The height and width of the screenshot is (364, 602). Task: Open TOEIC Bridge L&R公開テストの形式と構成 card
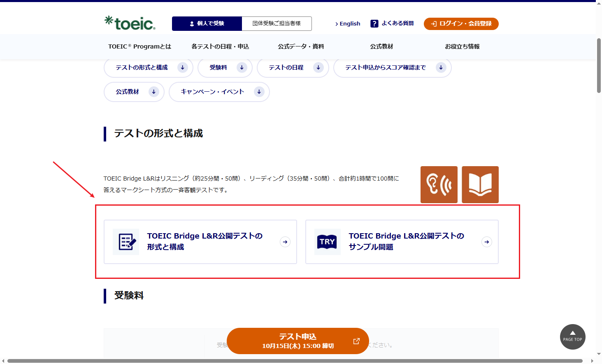(x=200, y=242)
